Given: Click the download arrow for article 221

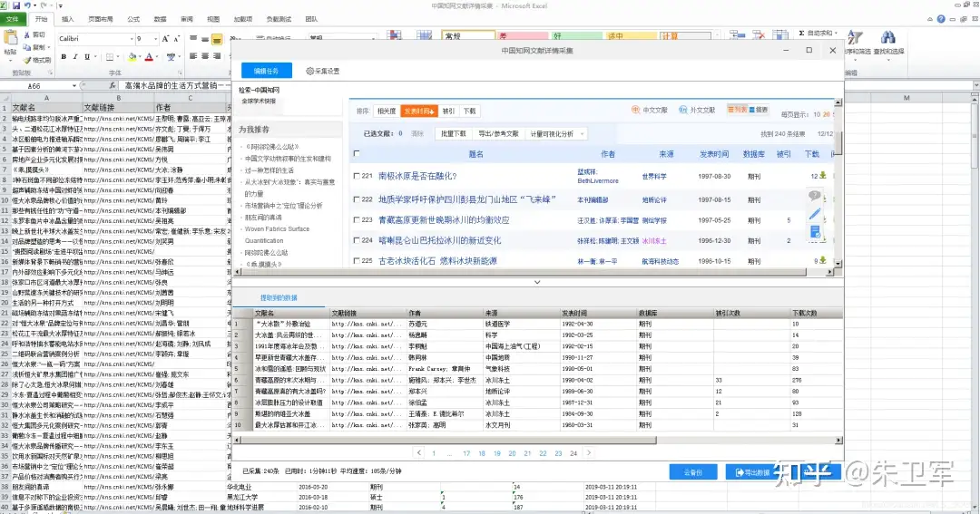Looking at the screenshot, I should click(x=823, y=176).
